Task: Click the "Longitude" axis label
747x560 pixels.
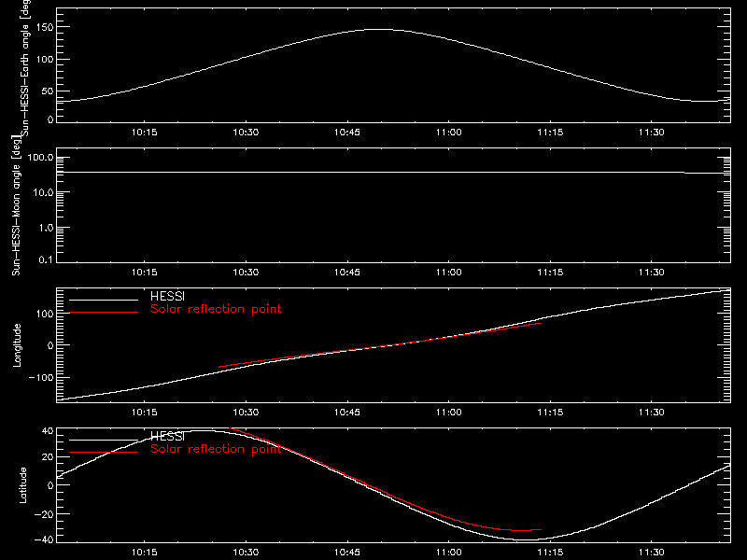Action: pyautogui.click(x=17, y=345)
